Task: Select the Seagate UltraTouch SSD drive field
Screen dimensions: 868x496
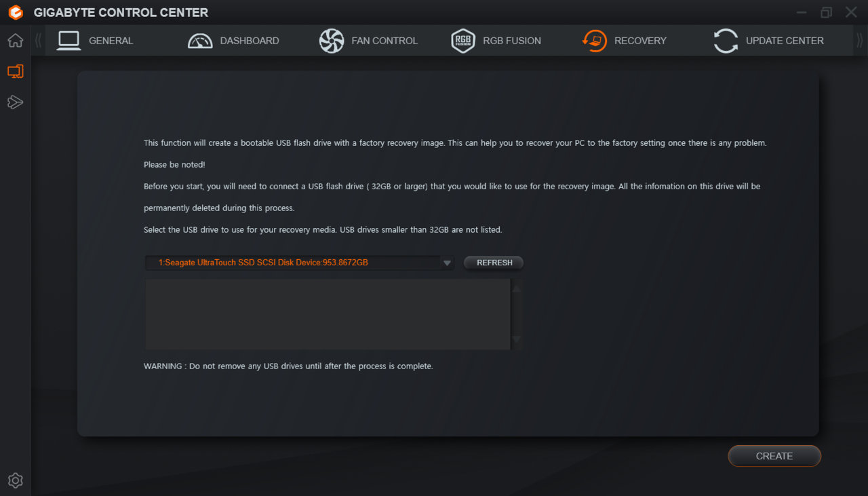Action: tap(292, 263)
